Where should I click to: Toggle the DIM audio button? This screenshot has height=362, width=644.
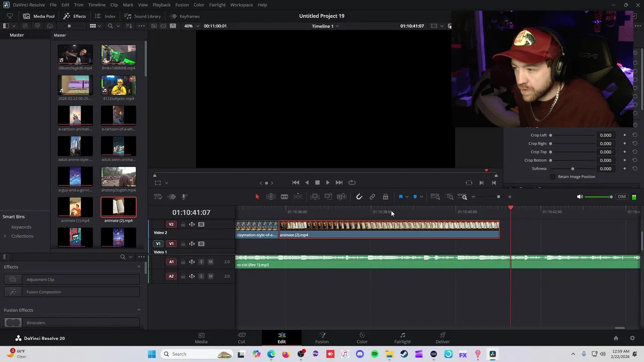click(x=622, y=197)
